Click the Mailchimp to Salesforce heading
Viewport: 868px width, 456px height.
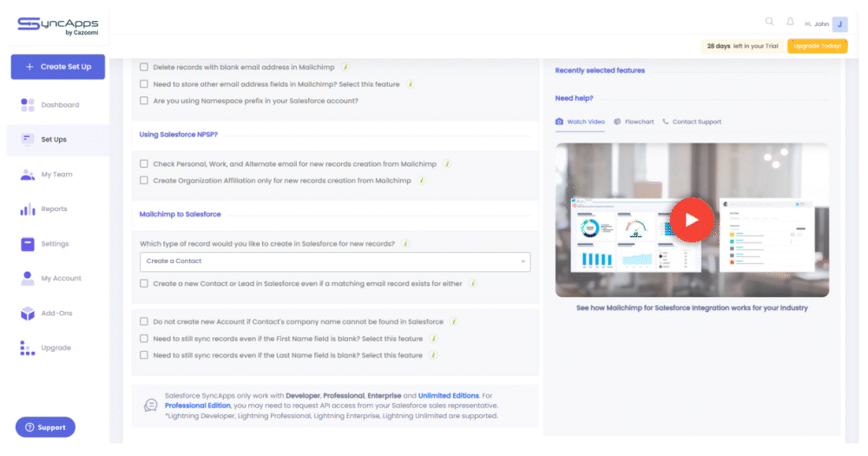pyautogui.click(x=180, y=215)
